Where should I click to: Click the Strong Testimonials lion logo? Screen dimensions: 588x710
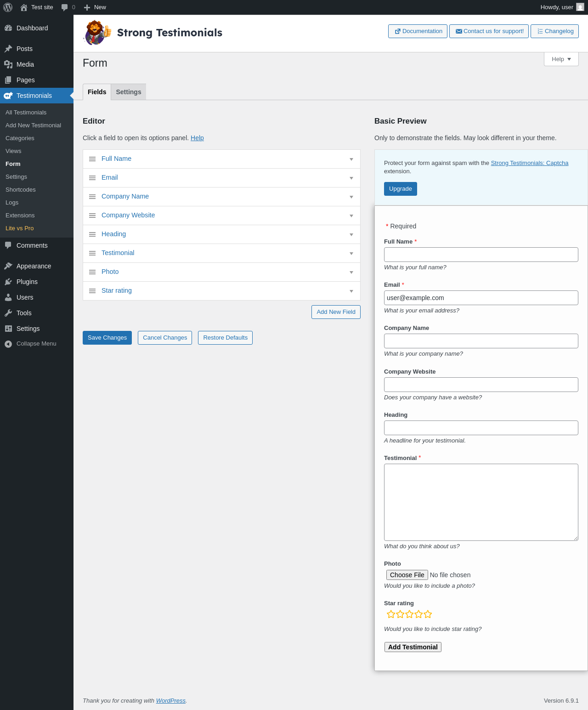pyautogui.click(x=97, y=33)
